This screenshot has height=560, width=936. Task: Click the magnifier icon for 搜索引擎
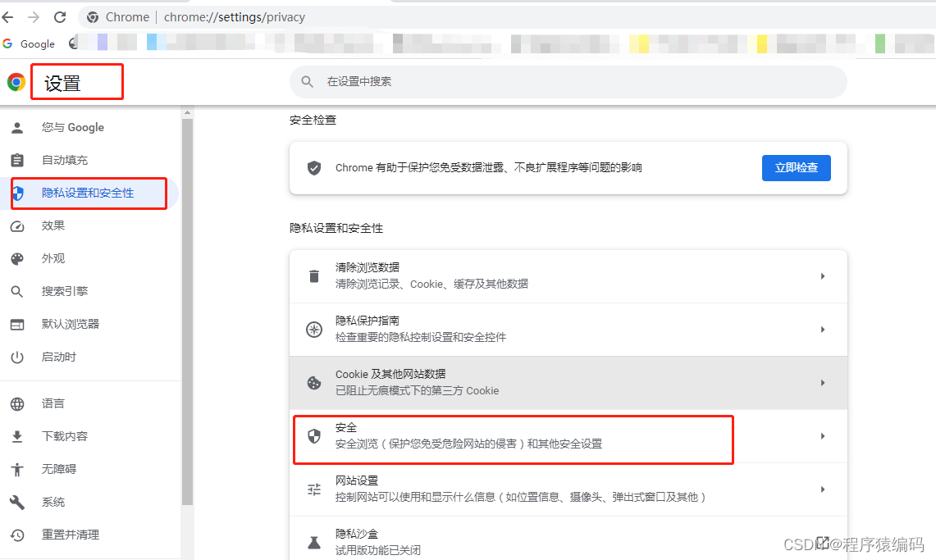[x=17, y=292]
